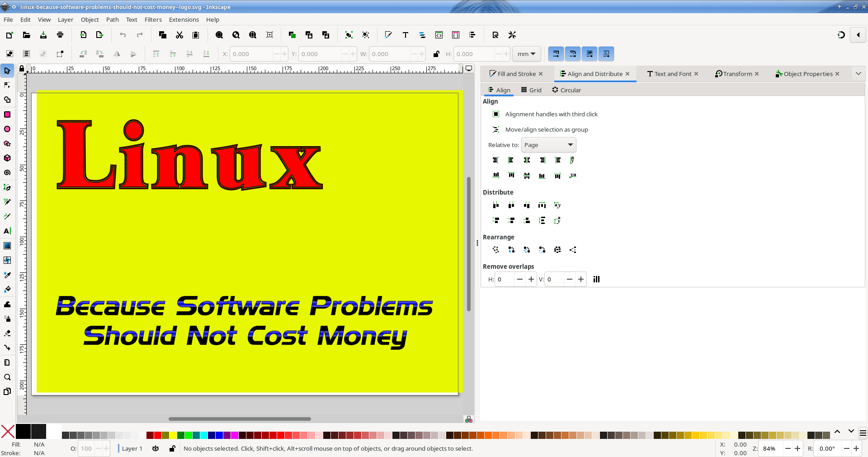Increase the H overlap value
This screenshot has height=457, width=868.
click(x=531, y=279)
